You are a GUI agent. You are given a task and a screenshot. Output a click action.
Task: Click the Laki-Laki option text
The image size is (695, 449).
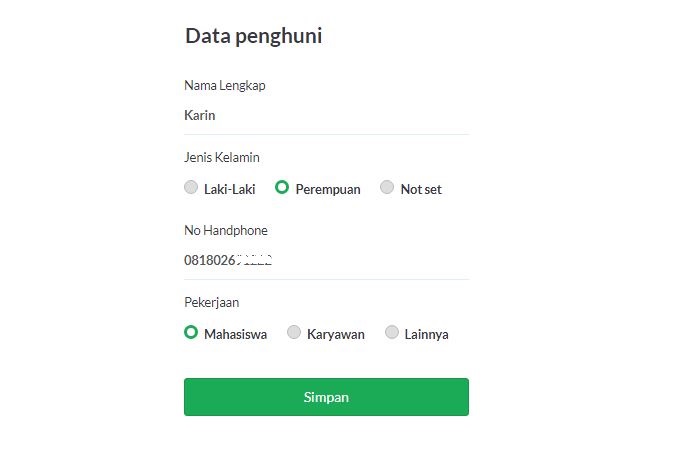pos(230,189)
